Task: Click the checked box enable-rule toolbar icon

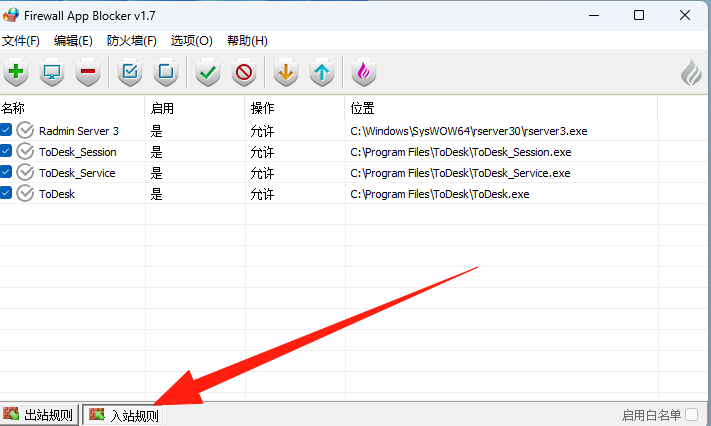Action: pos(130,72)
